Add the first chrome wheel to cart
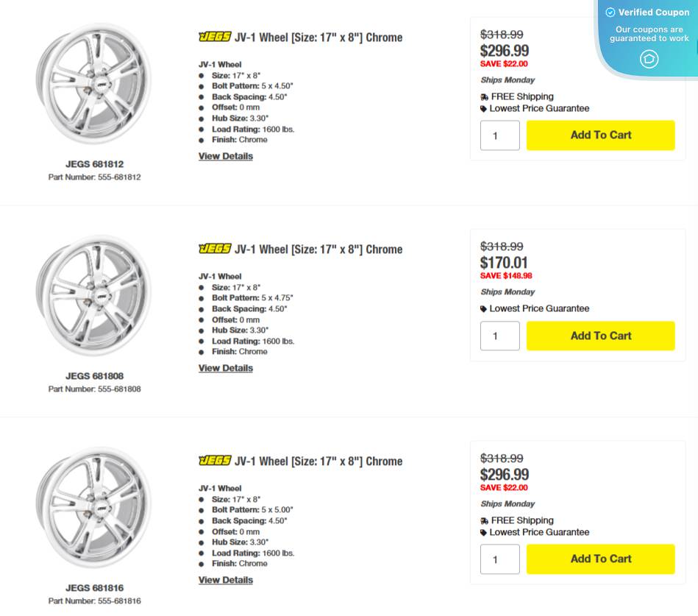The image size is (698, 616). tap(600, 135)
